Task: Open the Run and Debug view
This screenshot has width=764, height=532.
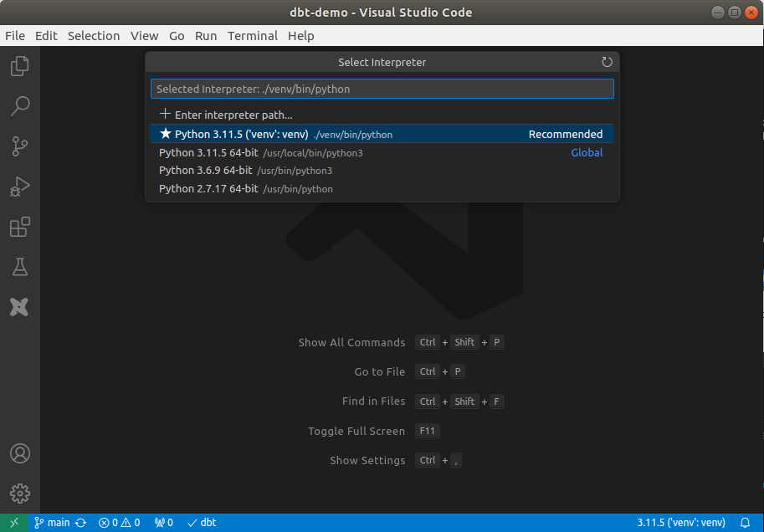Action: coord(19,187)
